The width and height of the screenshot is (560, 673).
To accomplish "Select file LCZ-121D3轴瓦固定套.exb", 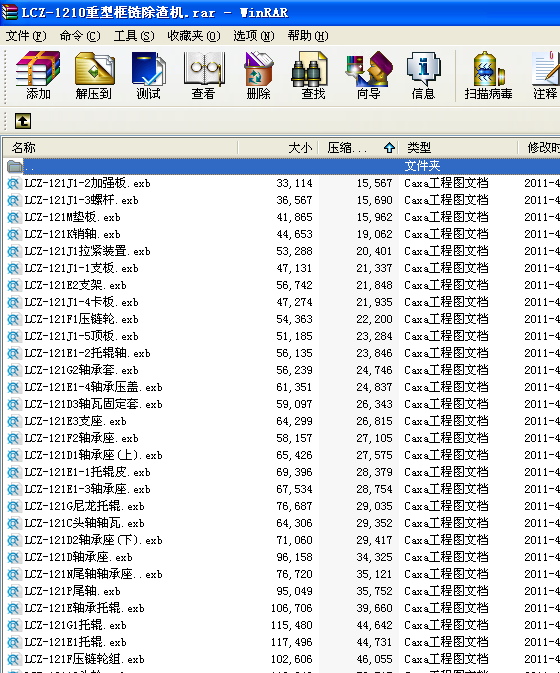I will pos(93,404).
